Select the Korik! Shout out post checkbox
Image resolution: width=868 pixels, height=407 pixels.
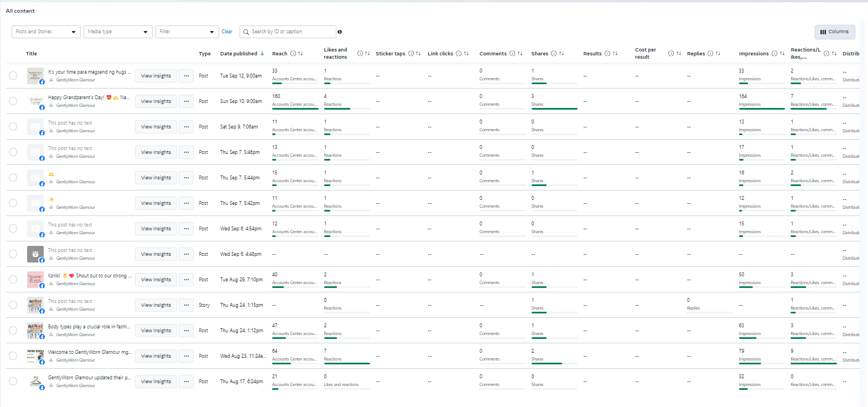[x=13, y=280]
